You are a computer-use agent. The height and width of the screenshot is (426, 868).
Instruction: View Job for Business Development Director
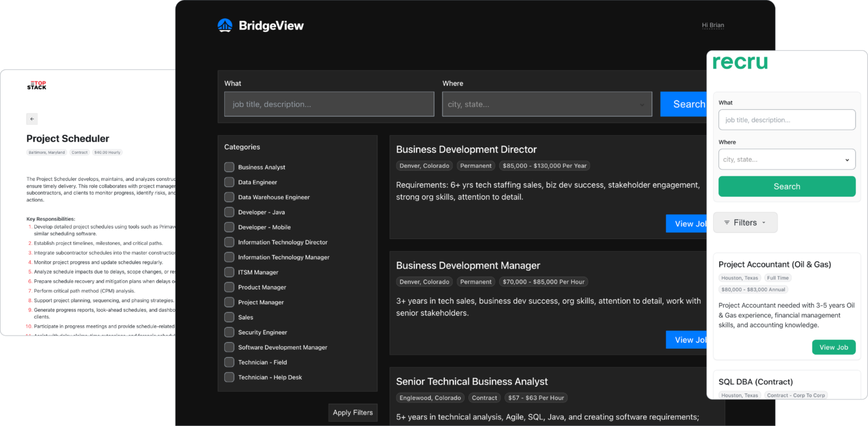(x=686, y=224)
